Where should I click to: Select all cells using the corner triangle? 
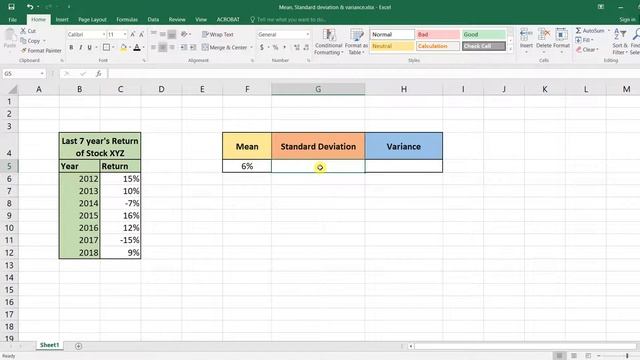(12, 89)
